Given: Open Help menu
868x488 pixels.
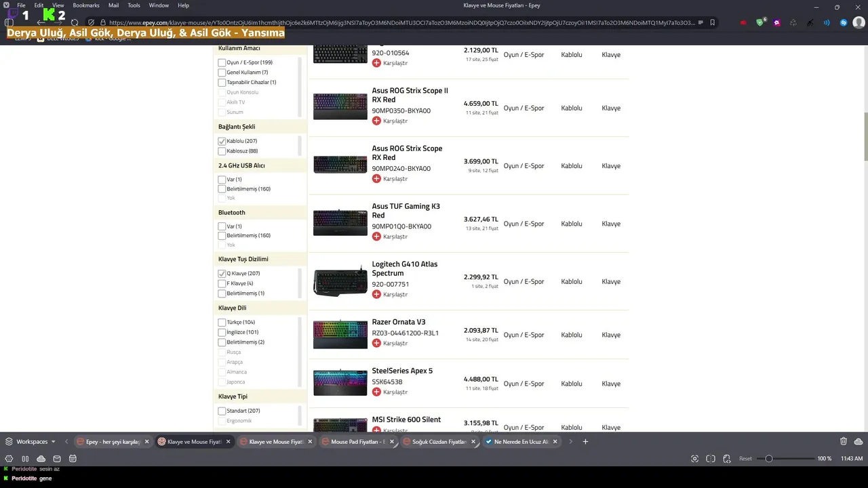Looking at the screenshot, I should (183, 5).
